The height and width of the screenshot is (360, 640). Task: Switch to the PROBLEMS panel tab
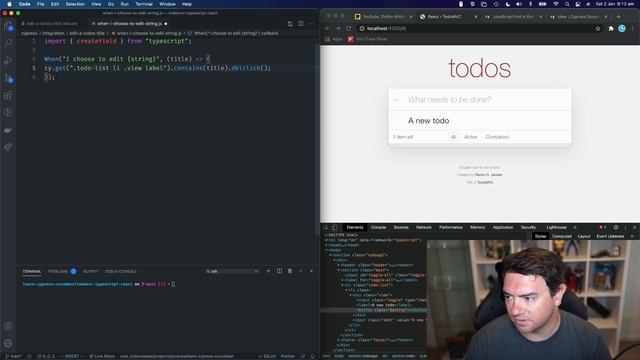click(x=58, y=271)
